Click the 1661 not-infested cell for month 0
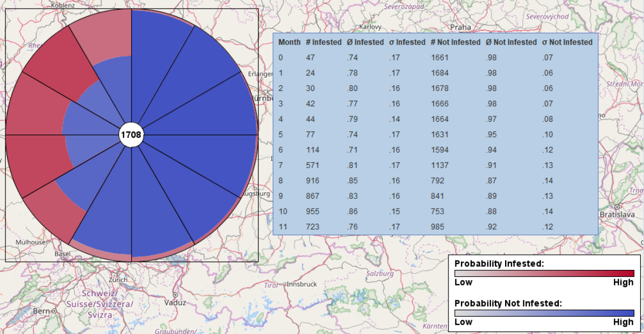Viewport: 644px width, 334px height. pyautogui.click(x=440, y=58)
